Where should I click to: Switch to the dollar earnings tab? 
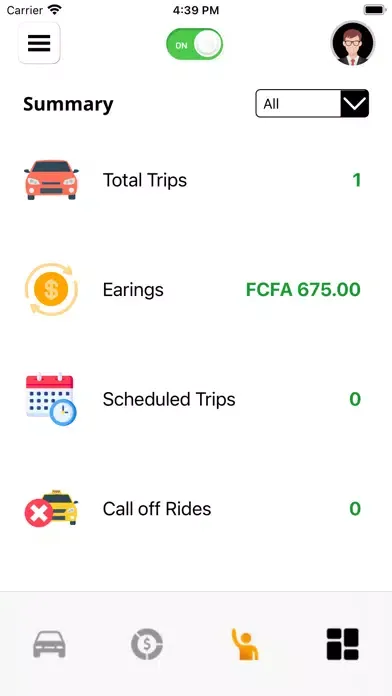click(x=147, y=644)
